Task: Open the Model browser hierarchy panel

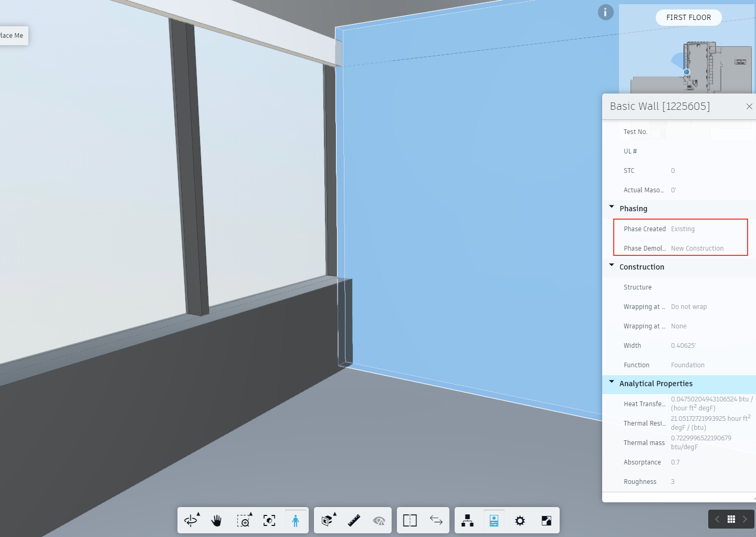Action: (x=467, y=520)
